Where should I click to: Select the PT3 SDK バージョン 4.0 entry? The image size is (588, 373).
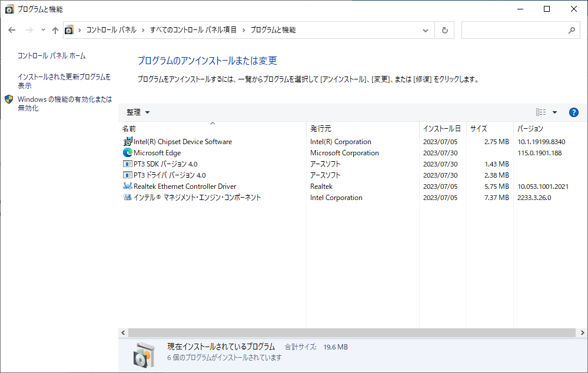(x=165, y=164)
